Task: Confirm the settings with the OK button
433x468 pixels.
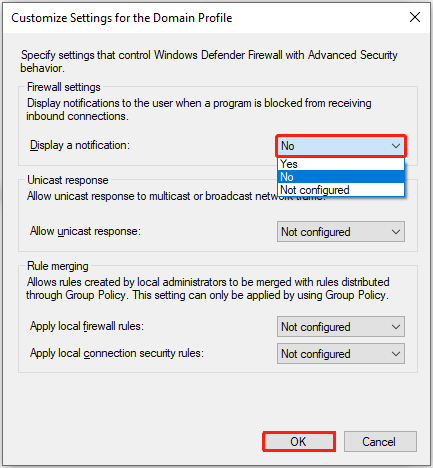Action: pos(299,442)
